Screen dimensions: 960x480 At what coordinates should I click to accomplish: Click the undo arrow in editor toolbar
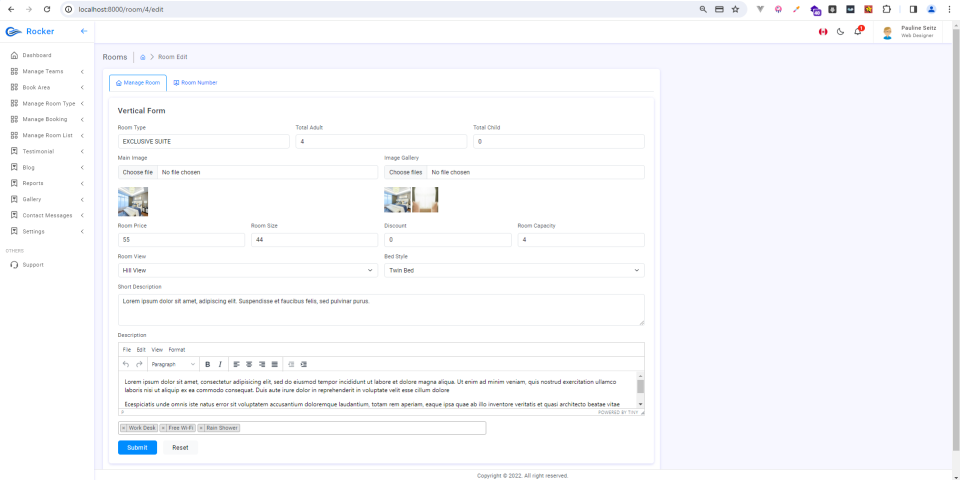[x=126, y=364]
